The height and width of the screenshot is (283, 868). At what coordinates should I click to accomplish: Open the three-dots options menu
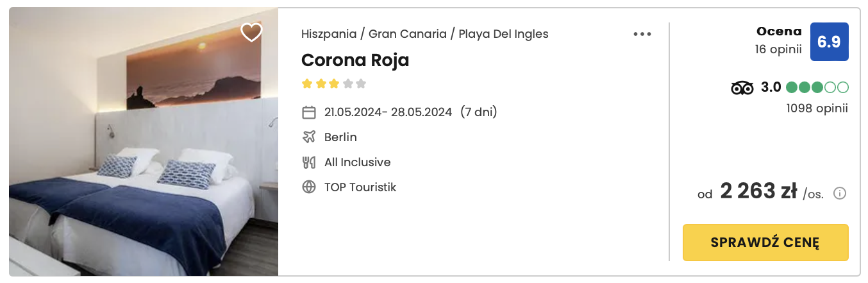642,35
